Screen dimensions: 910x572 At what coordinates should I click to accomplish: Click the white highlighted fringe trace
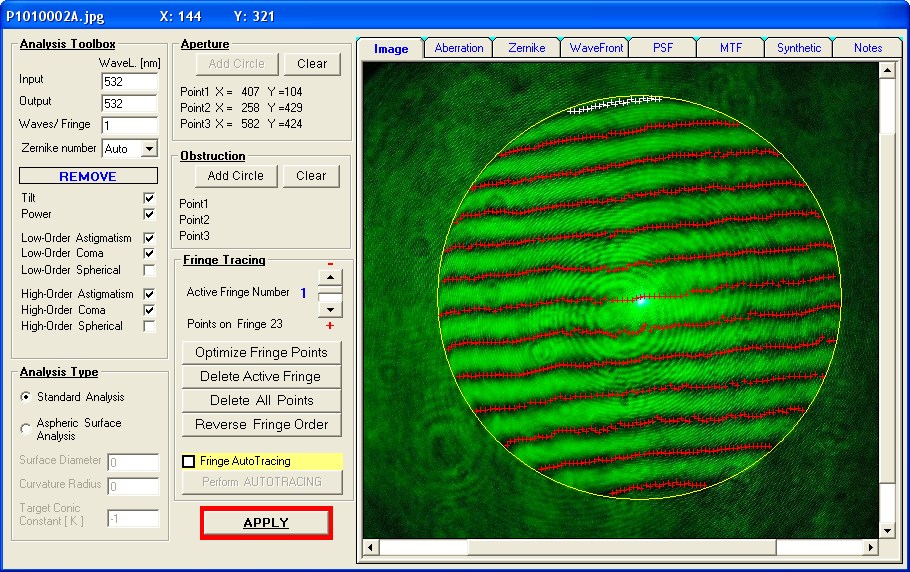tap(615, 104)
